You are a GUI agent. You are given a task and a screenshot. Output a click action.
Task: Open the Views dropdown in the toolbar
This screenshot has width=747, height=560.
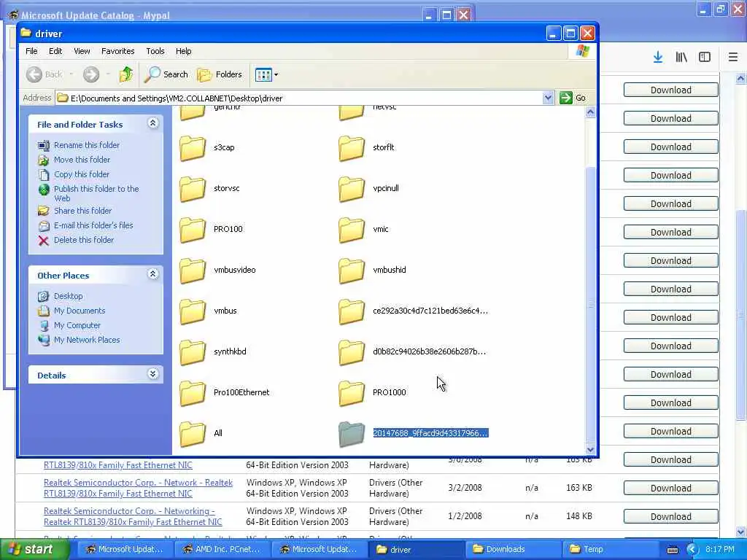pyautogui.click(x=266, y=74)
